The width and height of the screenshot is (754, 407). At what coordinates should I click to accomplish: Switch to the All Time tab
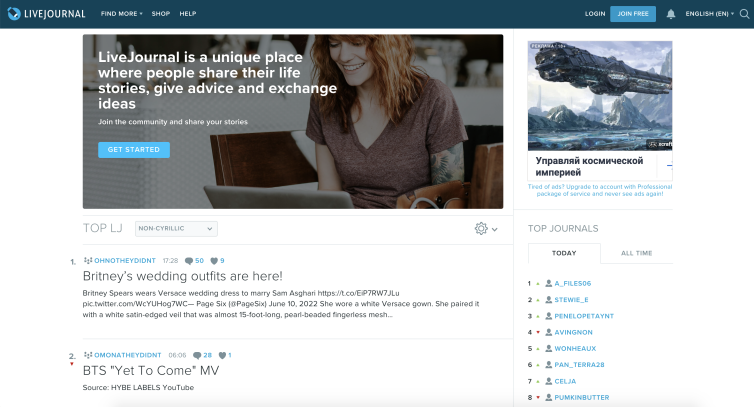[x=636, y=253]
